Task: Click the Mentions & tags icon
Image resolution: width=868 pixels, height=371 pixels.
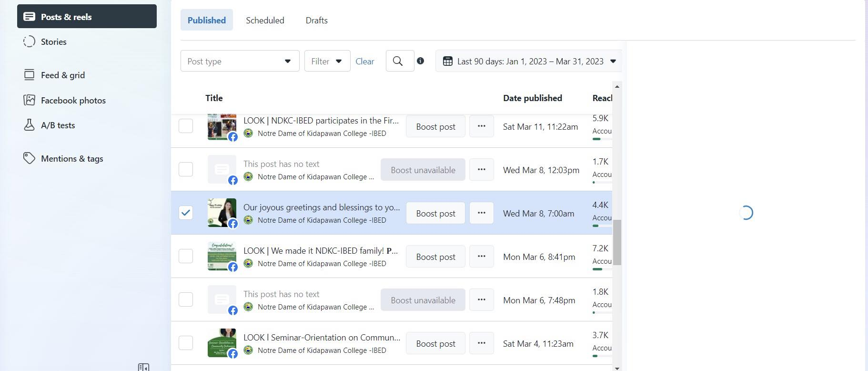Action: (x=29, y=158)
